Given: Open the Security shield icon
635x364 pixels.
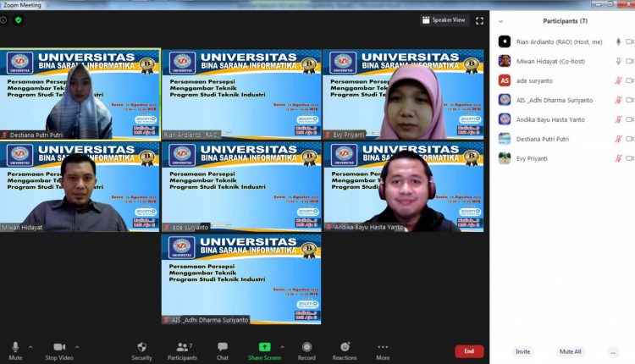Looking at the screenshot, I should click(x=141, y=347).
